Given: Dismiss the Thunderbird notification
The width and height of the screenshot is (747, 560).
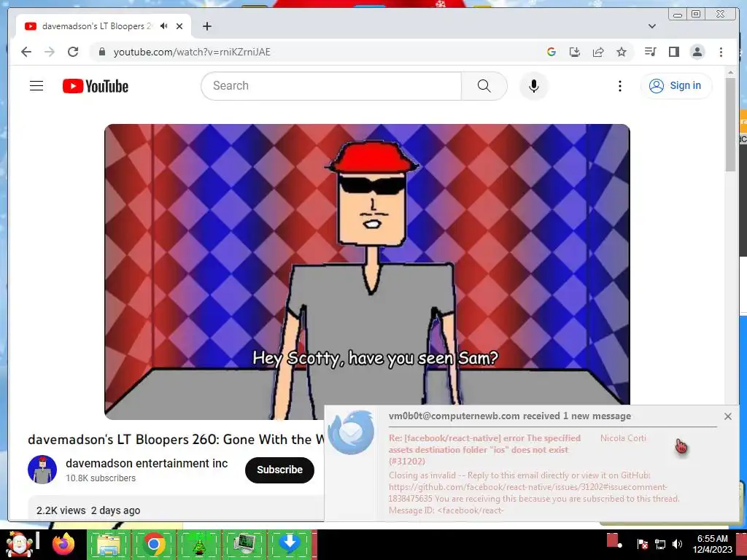Looking at the screenshot, I should (727, 416).
